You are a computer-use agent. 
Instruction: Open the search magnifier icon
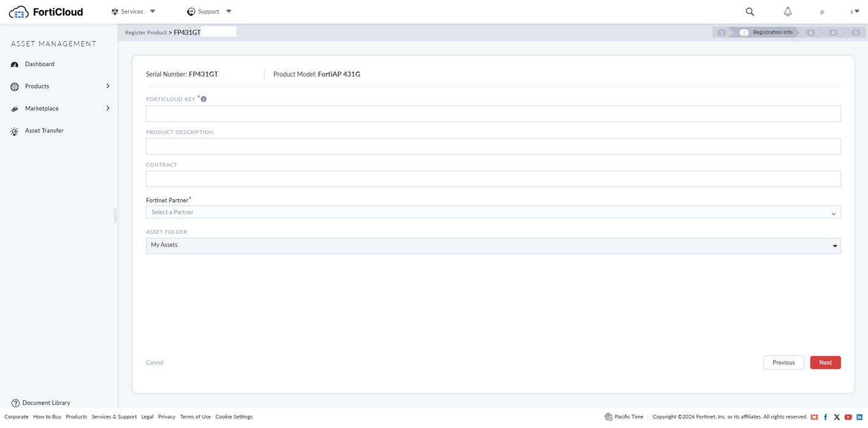pos(749,12)
